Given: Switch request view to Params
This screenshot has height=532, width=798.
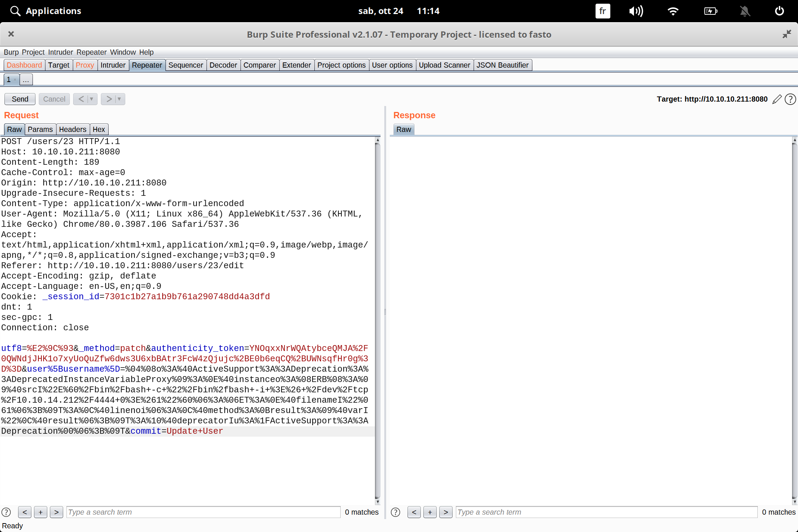Looking at the screenshot, I should (x=40, y=129).
